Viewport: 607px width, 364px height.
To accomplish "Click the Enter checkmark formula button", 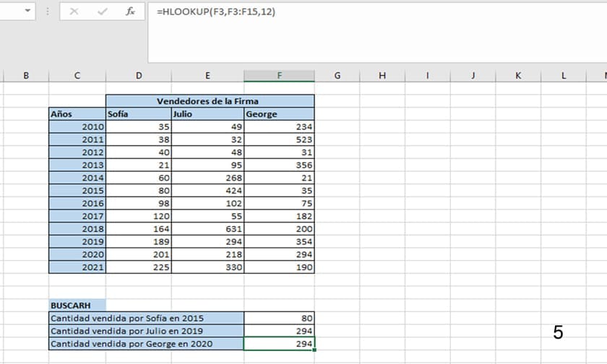I will click(x=102, y=12).
